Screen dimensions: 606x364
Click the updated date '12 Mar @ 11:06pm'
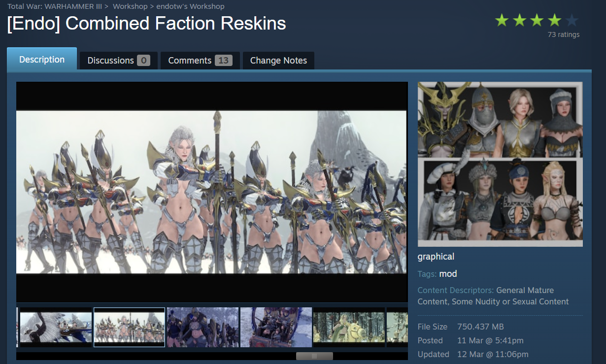tap(493, 354)
